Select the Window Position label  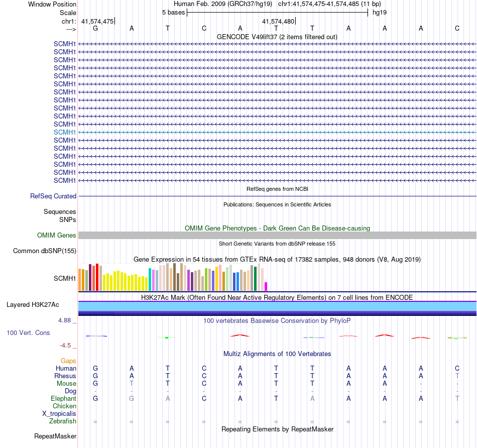click(x=52, y=4)
